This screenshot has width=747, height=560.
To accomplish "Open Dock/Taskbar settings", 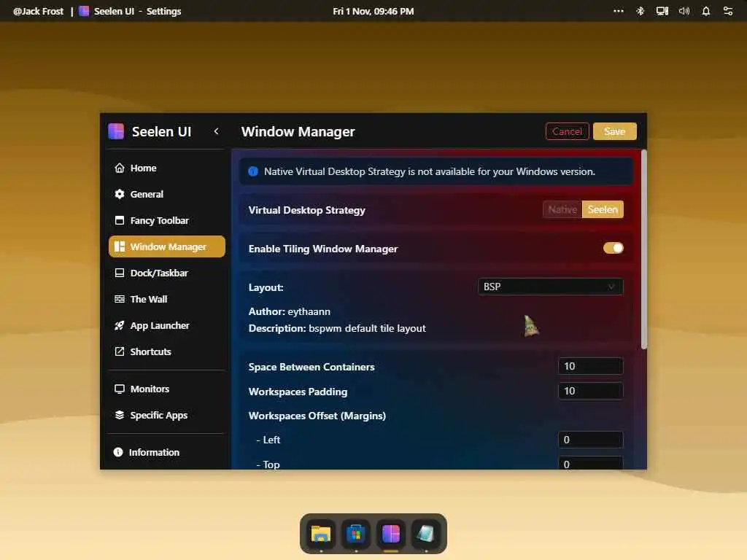I will pyautogui.click(x=167, y=273).
